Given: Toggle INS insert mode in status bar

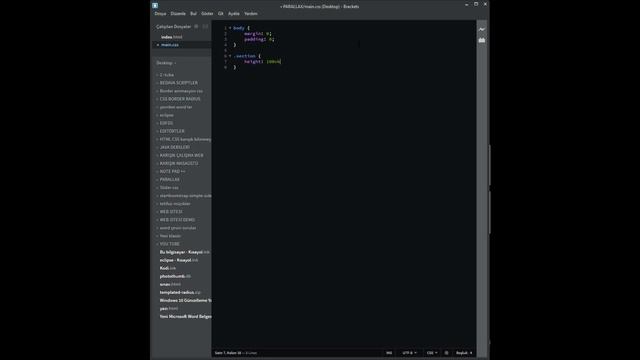Looking at the screenshot, I should tap(389, 353).
